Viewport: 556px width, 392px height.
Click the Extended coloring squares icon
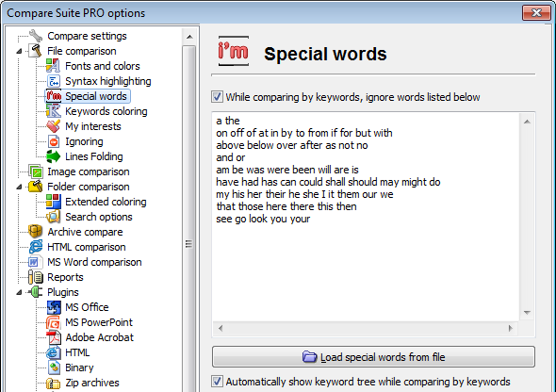53,202
